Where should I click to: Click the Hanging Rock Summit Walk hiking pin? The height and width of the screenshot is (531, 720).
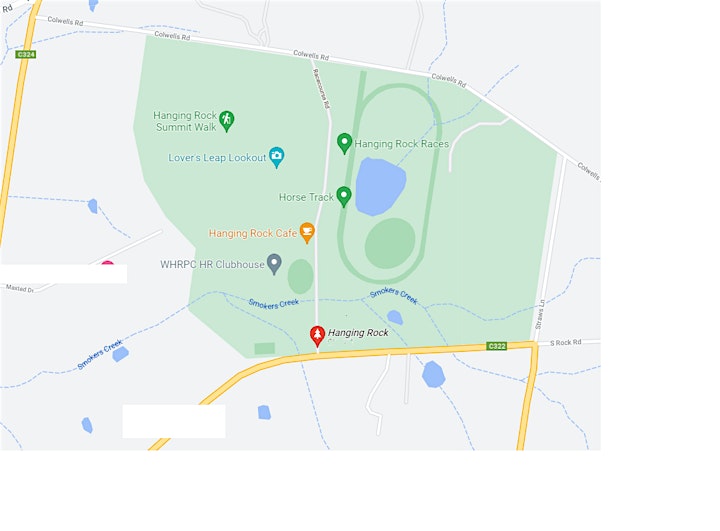click(226, 121)
